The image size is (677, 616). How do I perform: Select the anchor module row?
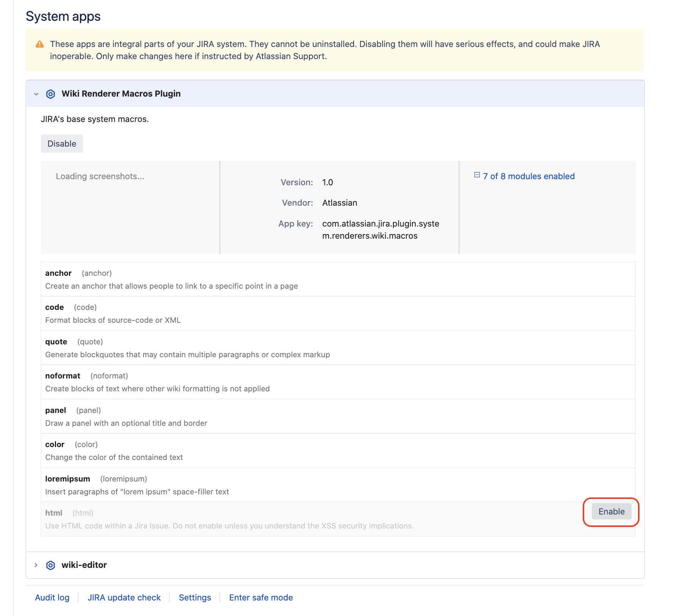338,279
